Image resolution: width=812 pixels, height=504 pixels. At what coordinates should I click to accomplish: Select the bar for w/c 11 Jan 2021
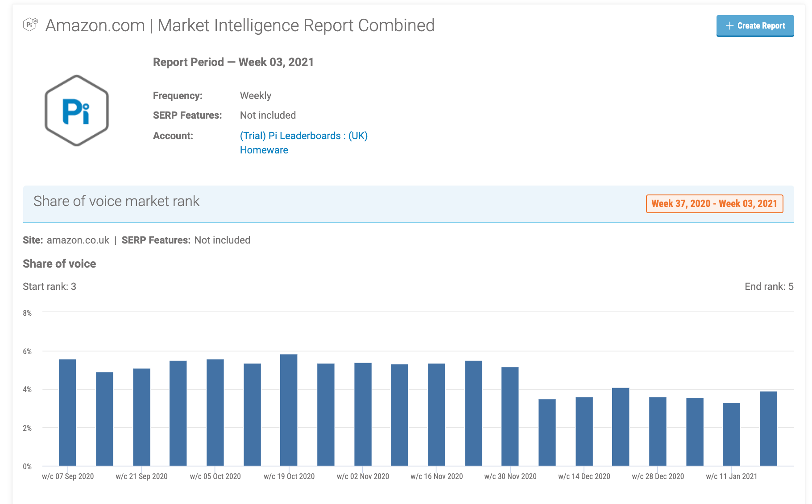tap(731, 434)
